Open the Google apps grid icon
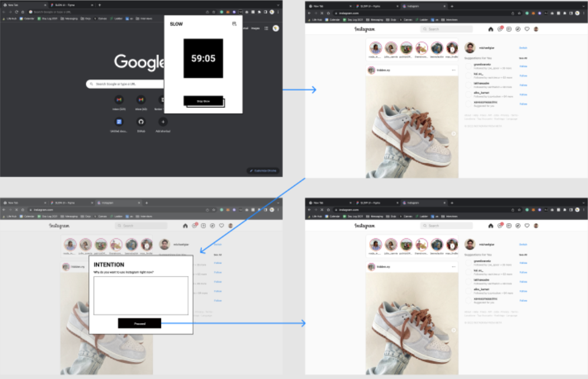 click(x=266, y=28)
